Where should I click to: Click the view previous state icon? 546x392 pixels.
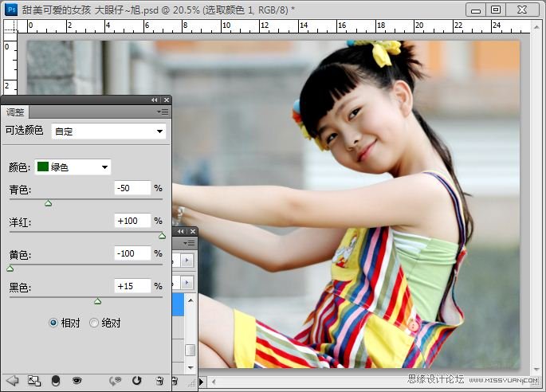(x=116, y=381)
